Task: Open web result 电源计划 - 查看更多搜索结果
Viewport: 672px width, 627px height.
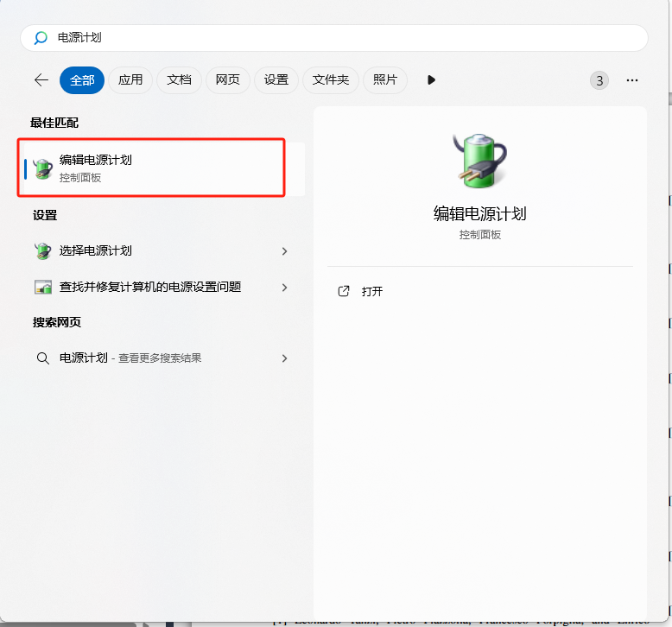Action: coord(162,358)
